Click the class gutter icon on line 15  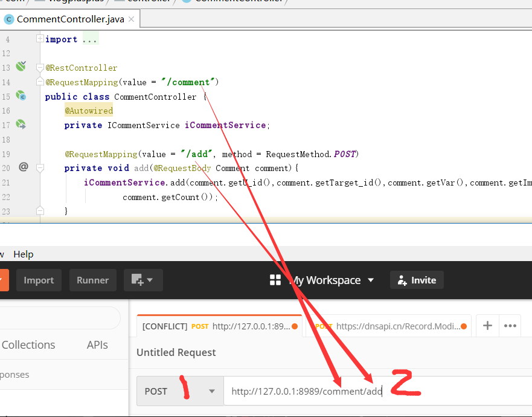21,96
